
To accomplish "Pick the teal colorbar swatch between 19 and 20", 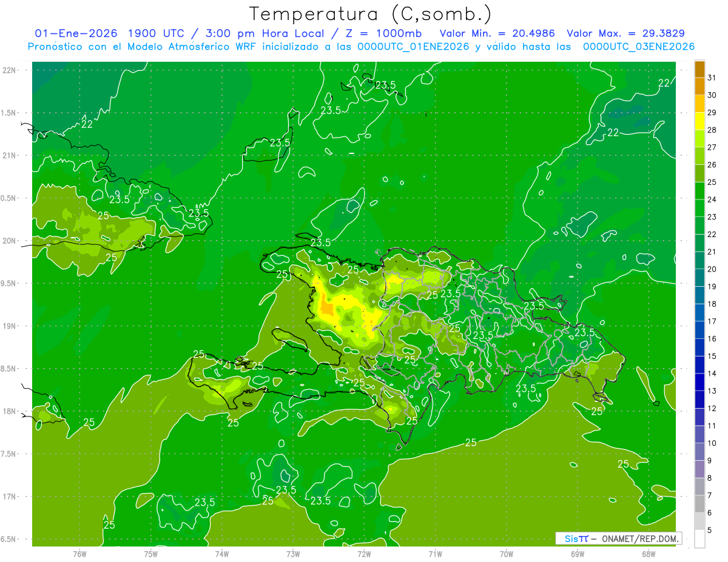I will [699, 278].
